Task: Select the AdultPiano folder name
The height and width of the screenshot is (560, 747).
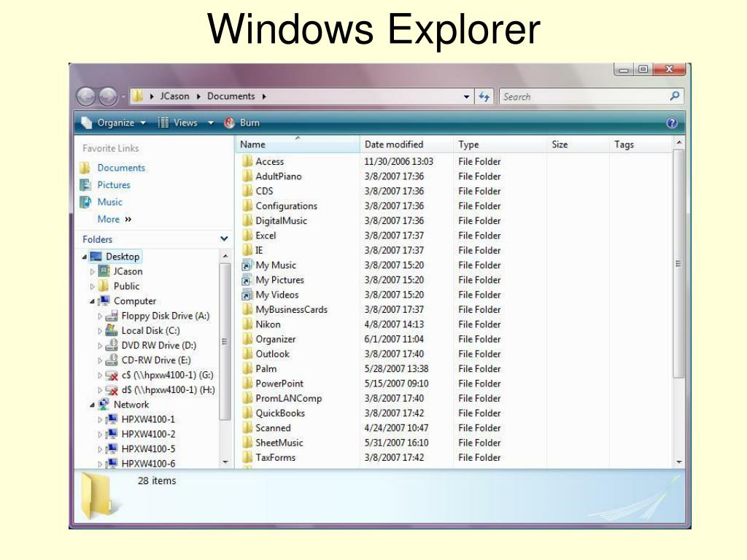Action: [x=279, y=176]
